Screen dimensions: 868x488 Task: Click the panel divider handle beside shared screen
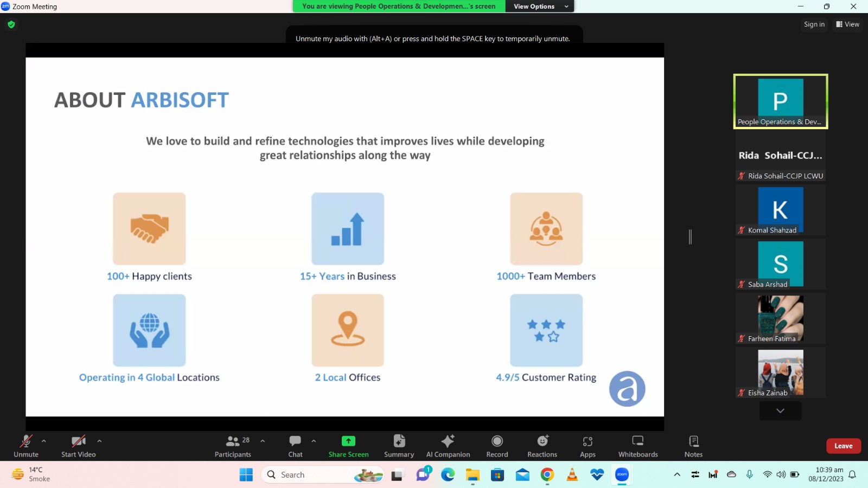pyautogui.click(x=690, y=237)
